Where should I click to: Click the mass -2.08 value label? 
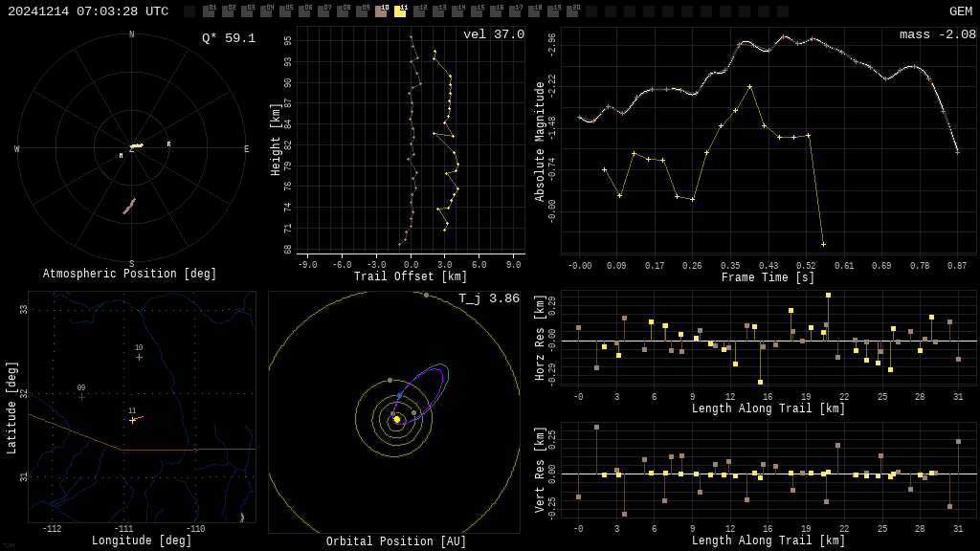point(938,34)
